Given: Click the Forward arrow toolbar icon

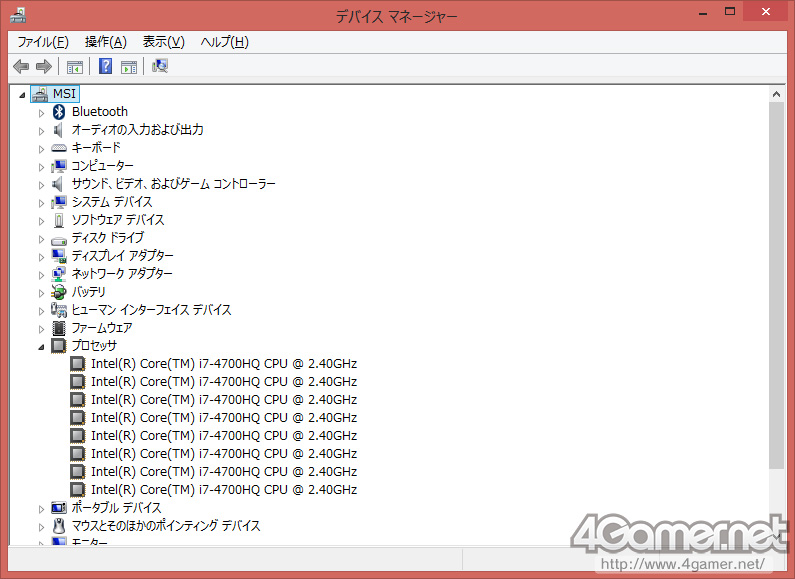Looking at the screenshot, I should (x=45, y=66).
